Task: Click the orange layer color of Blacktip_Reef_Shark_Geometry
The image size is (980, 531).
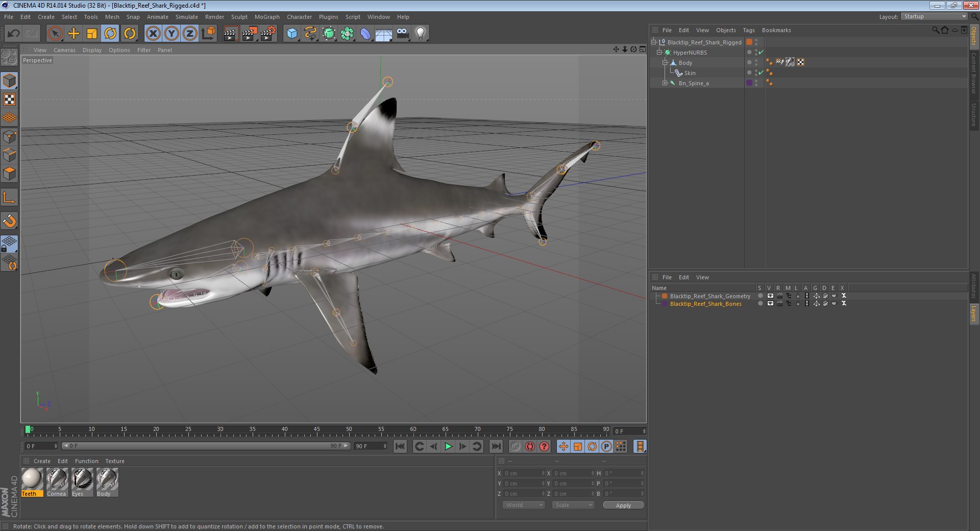Action: tap(665, 296)
